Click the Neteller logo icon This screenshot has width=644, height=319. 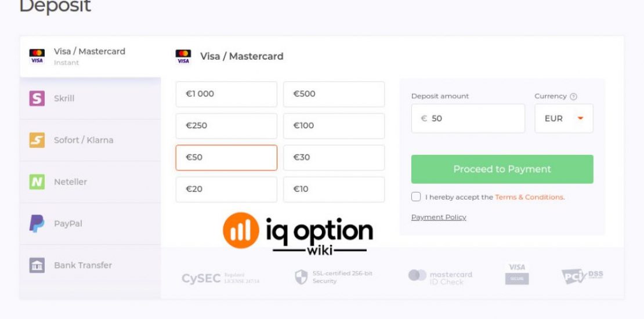(x=37, y=182)
